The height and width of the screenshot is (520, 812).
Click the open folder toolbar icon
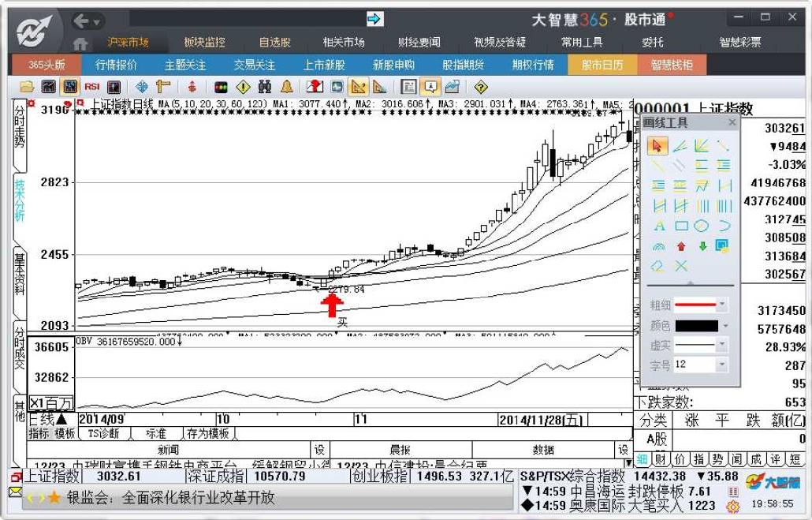coord(27,87)
